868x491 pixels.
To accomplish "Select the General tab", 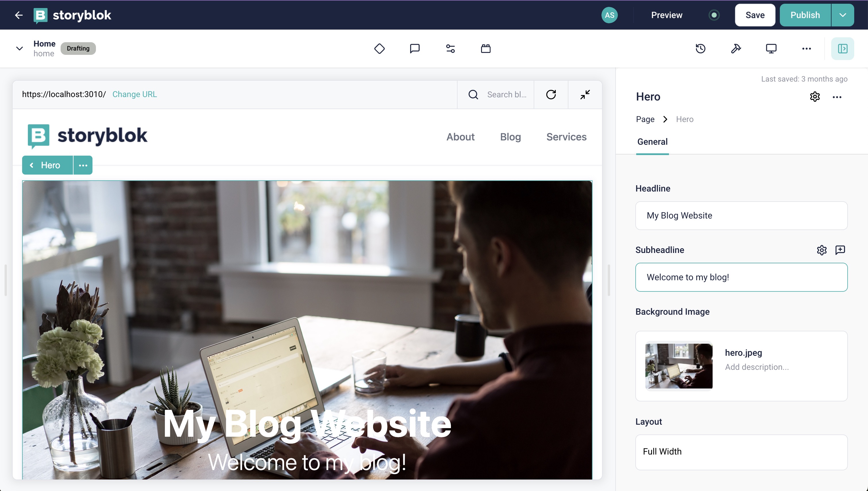I will pos(652,142).
